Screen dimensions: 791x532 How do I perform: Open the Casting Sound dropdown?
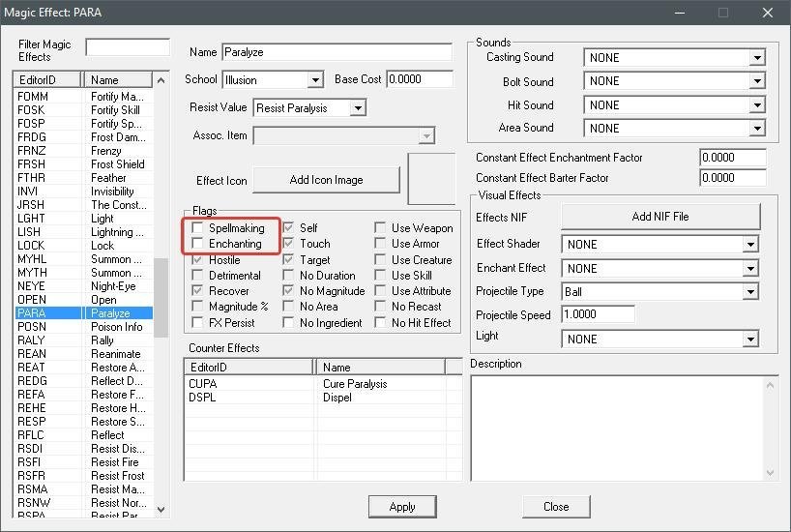pos(756,58)
